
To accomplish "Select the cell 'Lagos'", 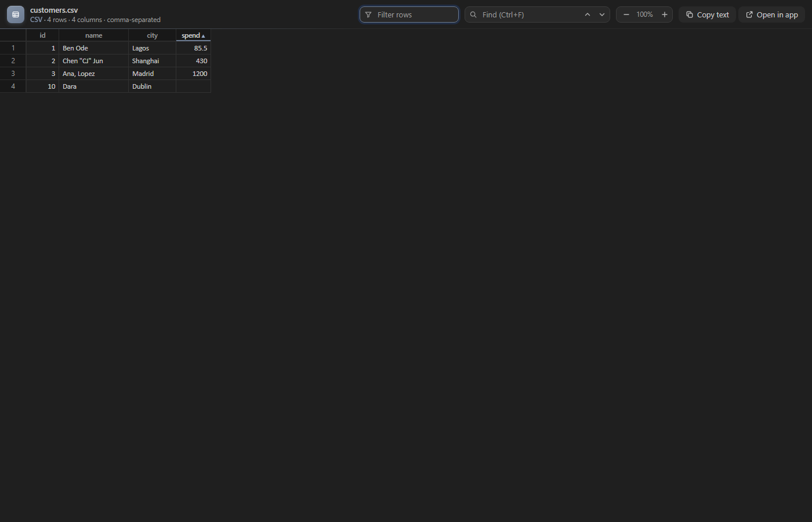I will coord(152,48).
